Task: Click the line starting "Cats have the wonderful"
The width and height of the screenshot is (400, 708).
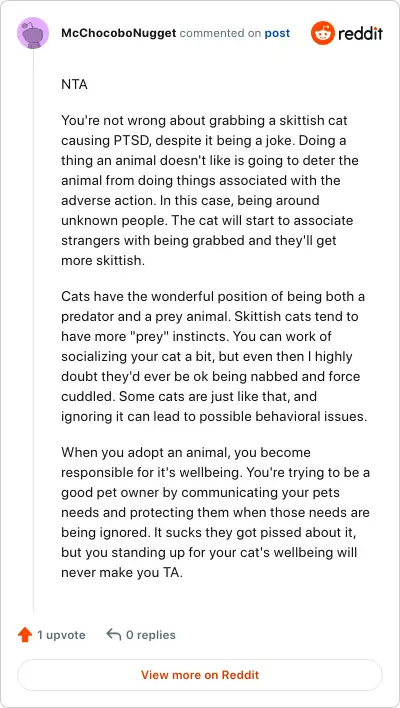Action: pos(213,297)
